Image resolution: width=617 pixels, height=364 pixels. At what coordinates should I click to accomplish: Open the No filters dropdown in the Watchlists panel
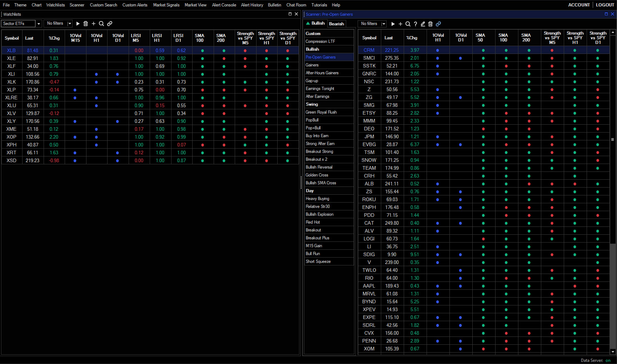pyautogui.click(x=69, y=24)
